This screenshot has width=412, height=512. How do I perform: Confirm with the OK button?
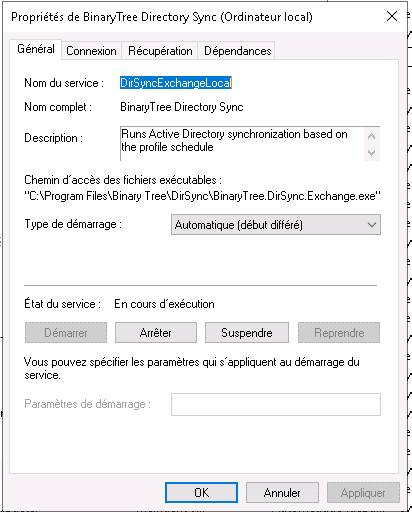pyautogui.click(x=201, y=492)
